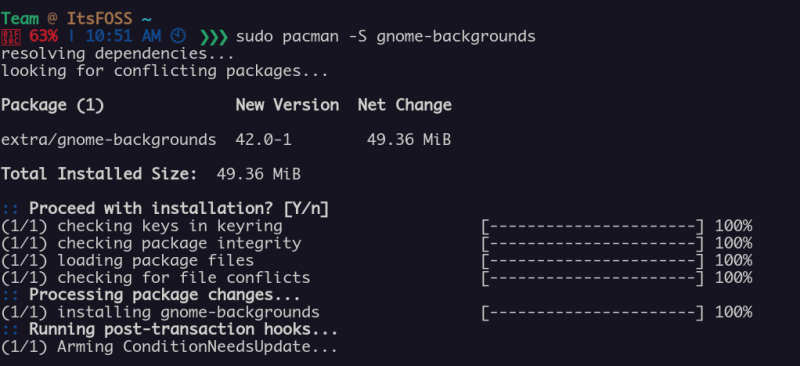Click the 'sudo pacman -S gnome-backgrounds' command
The width and height of the screenshot is (800, 366).
[x=386, y=37]
